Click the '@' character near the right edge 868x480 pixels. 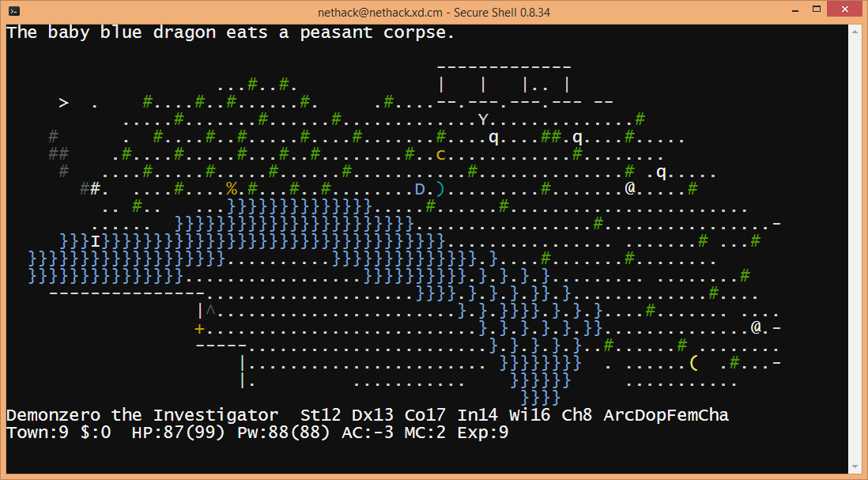pyautogui.click(x=757, y=327)
